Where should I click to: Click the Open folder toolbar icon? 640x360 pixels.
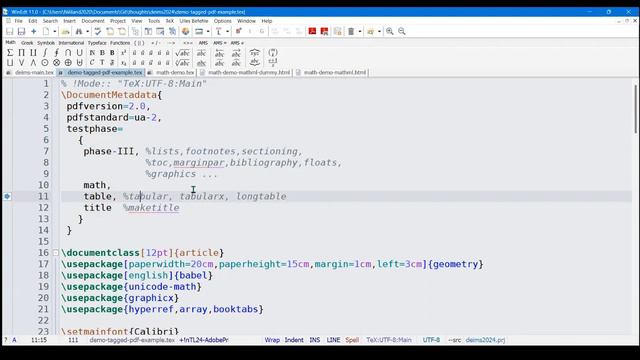[66, 31]
